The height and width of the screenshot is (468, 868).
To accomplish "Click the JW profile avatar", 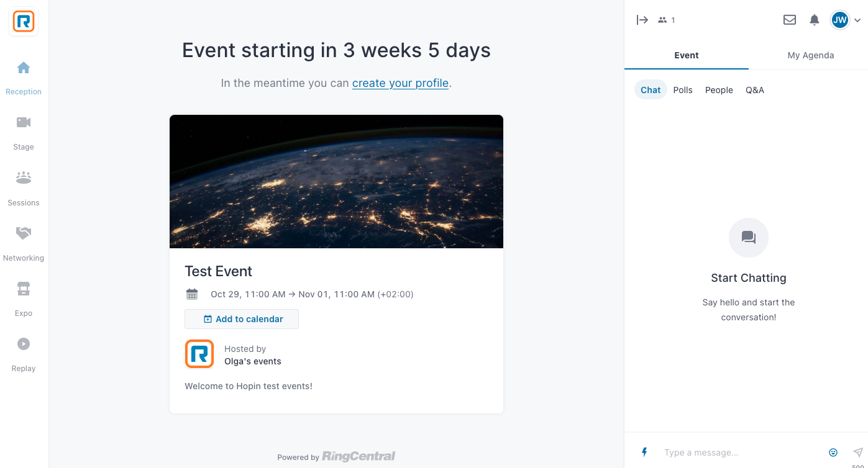I will [840, 20].
